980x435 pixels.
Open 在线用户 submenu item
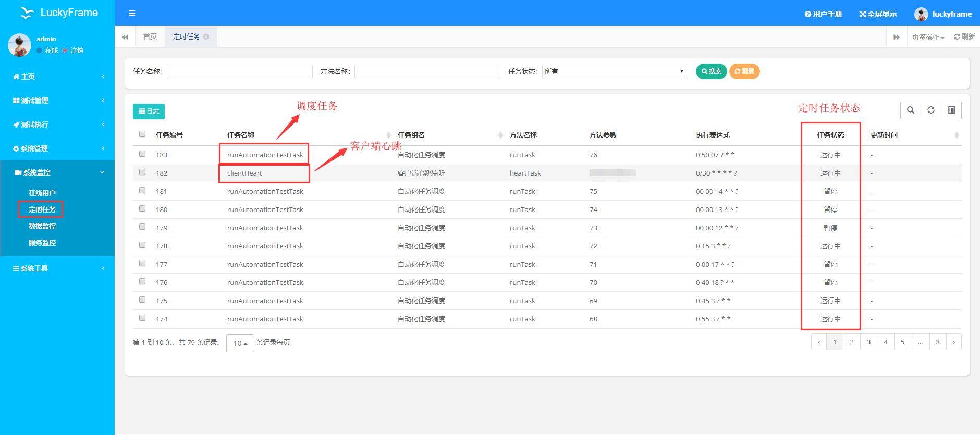tap(42, 193)
